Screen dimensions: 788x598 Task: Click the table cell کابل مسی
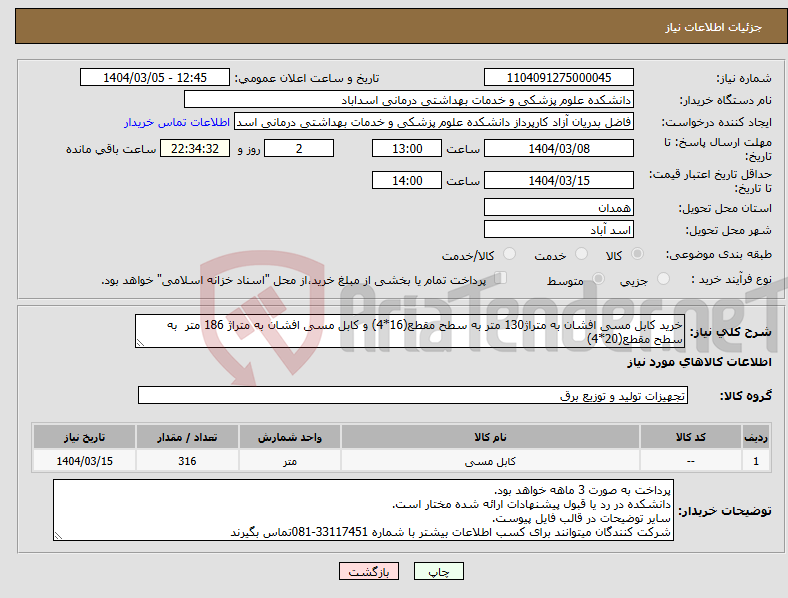(x=490, y=461)
